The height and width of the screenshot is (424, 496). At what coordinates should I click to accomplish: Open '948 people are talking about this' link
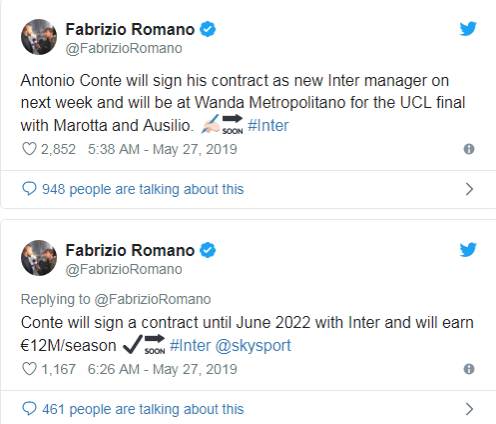coord(143,189)
